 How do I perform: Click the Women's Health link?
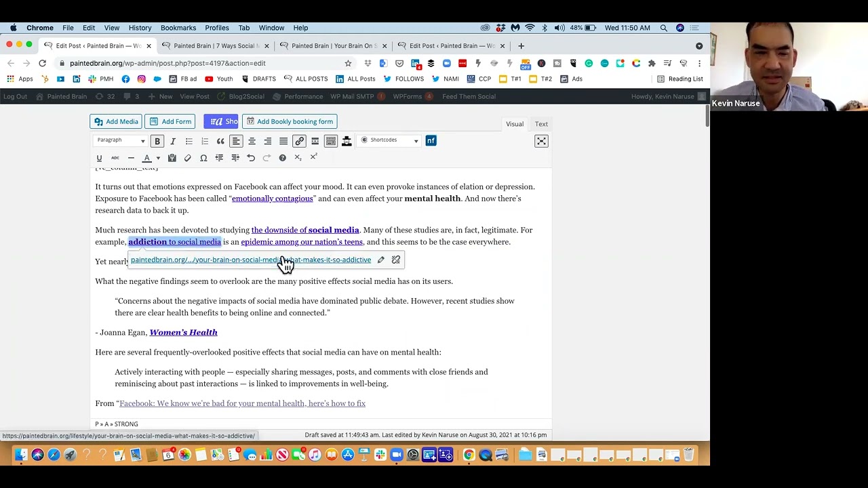183,332
